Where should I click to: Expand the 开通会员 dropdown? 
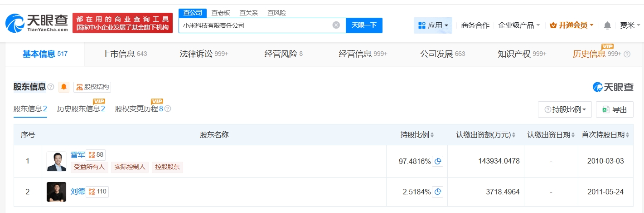[x=571, y=25]
